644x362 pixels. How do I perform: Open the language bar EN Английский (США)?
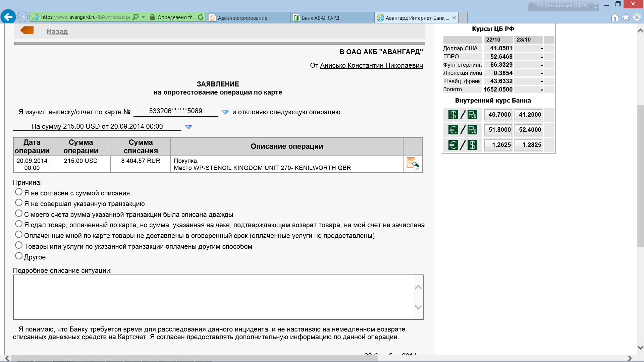pos(563,6)
